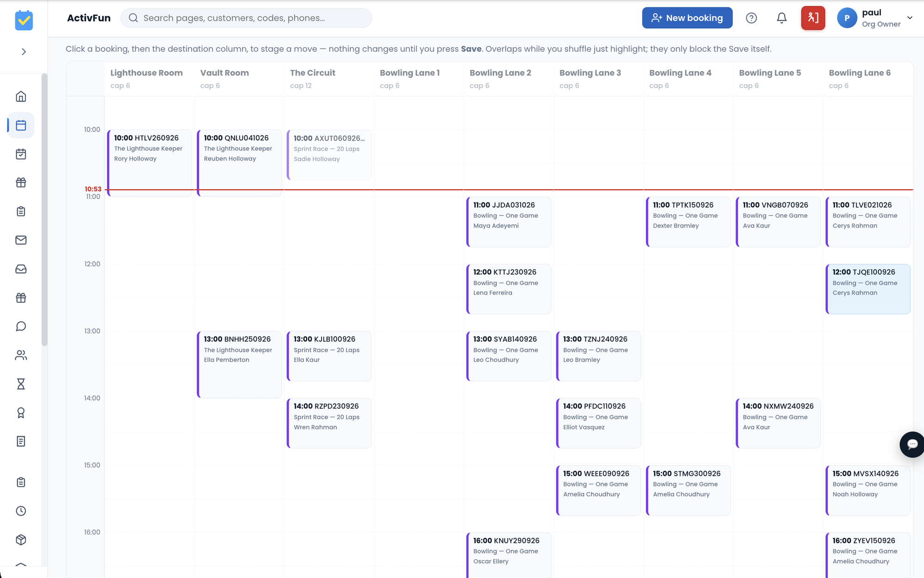Click the sidebar vertical scrollbar
Viewport: 924px width, 578px height.
(x=44, y=209)
